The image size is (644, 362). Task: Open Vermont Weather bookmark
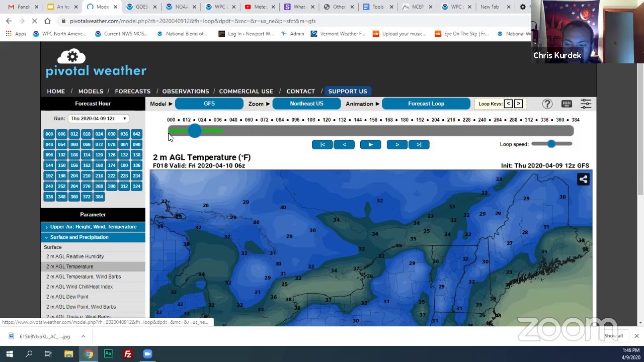pyautogui.click(x=338, y=34)
